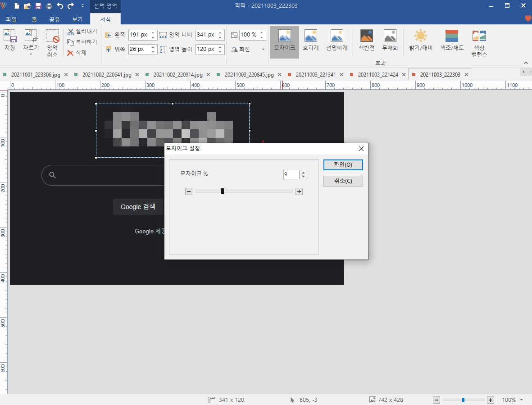Open the status bar zoom percent dropdown
This screenshot has width=532, height=405.
click(522, 400)
